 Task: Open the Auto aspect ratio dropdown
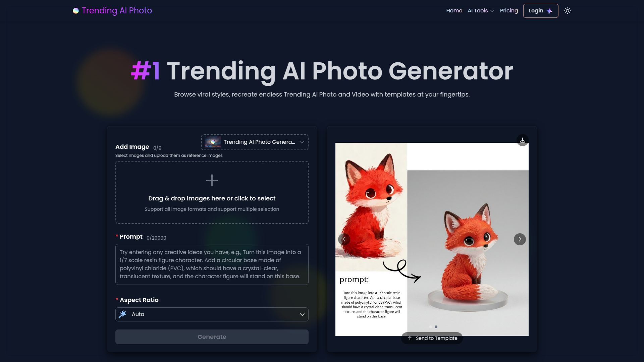tap(212, 314)
